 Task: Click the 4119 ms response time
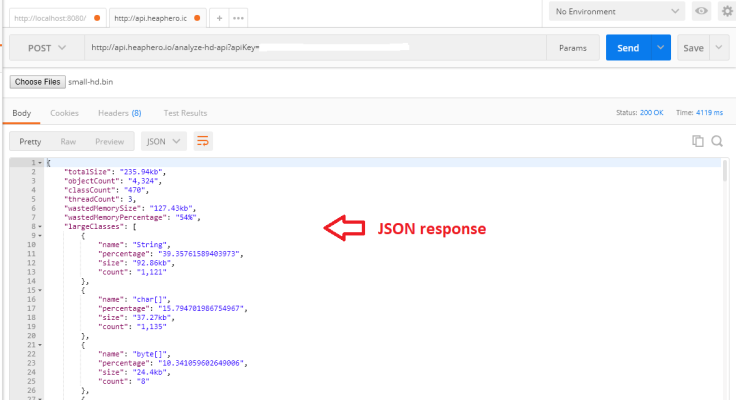click(709, 113)
